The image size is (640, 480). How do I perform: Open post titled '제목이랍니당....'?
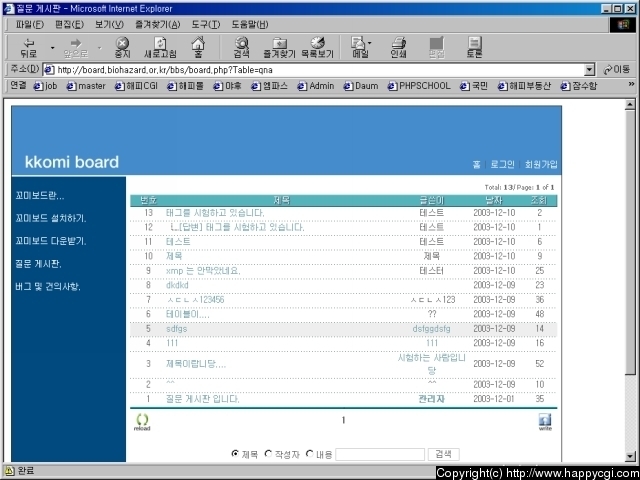point(196,364)
